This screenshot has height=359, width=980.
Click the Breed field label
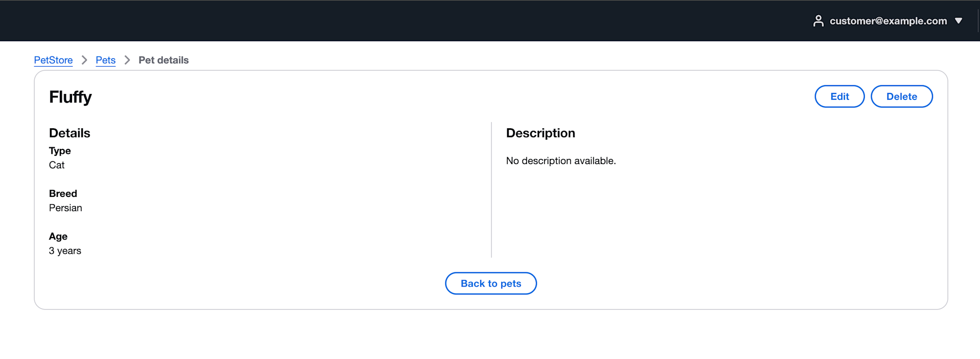(63, 193)
